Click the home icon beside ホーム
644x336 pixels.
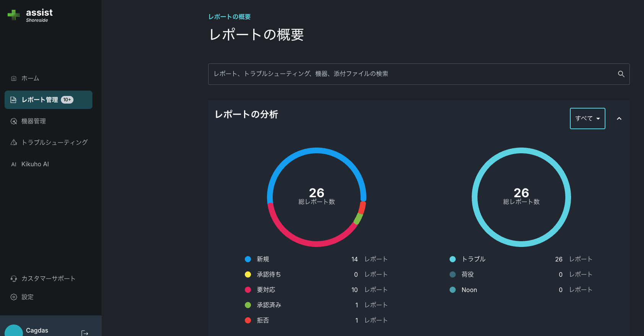[14, 78]
